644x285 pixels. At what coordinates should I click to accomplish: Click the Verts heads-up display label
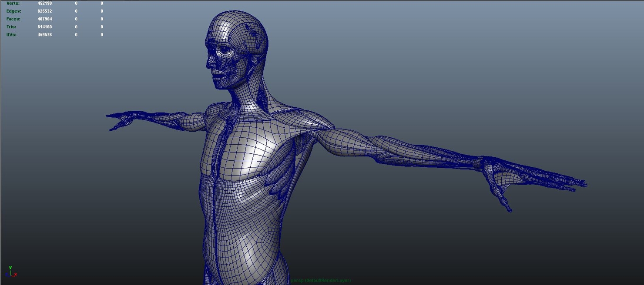coord(13,3)
